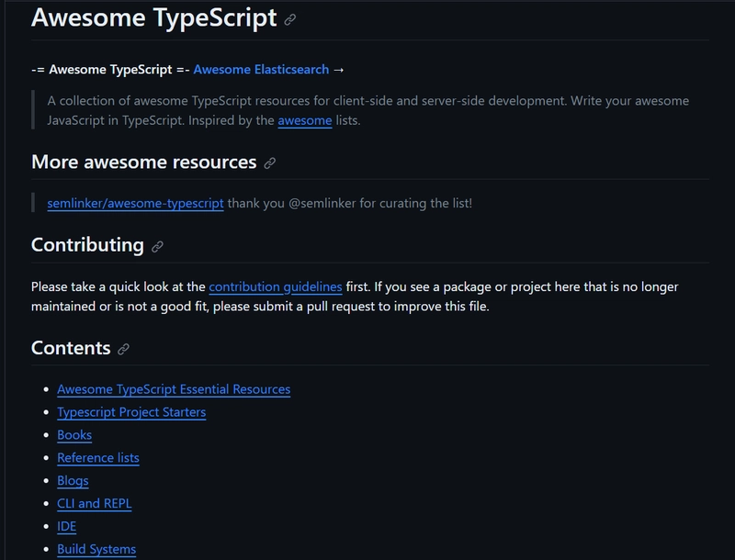Select the Blogs contents link
The image size is (735, 560).
[x=73, y=481]
